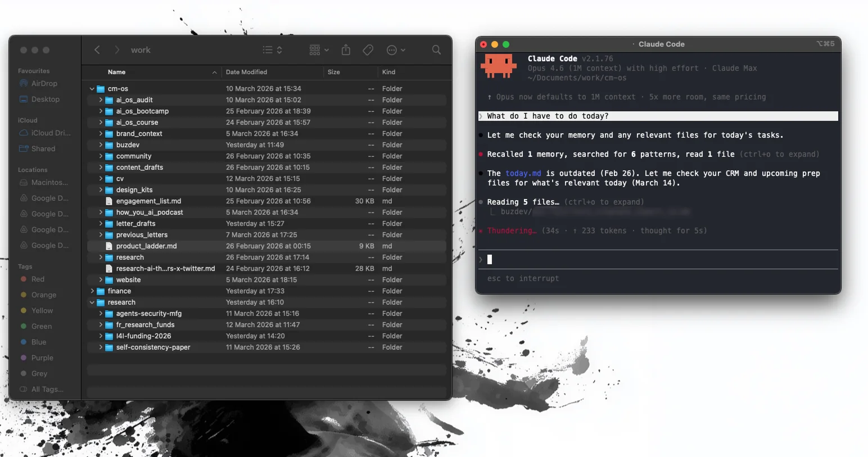
Task: Open the Finder action menu (ellipsis)
Action: click(396, 50)
